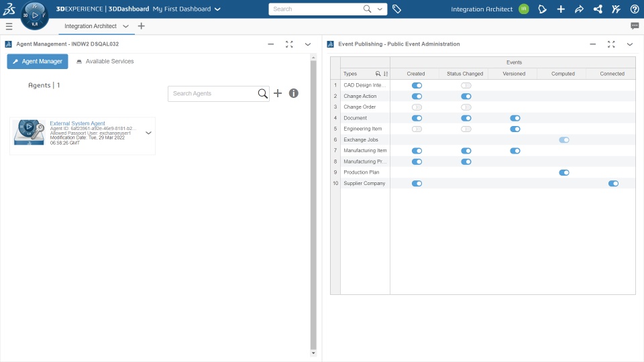Open the search options dropdown arrow
The height and width of the screenshot is (362, 644).
pos(380,9)
